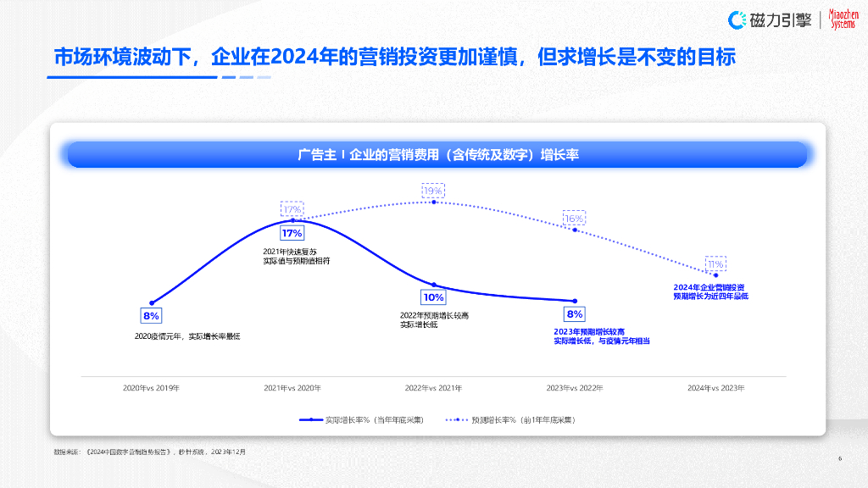Click the 2020年vs 2019年 axis label
The width and height of the screenshot is (868, 488).
coord(153,387)
